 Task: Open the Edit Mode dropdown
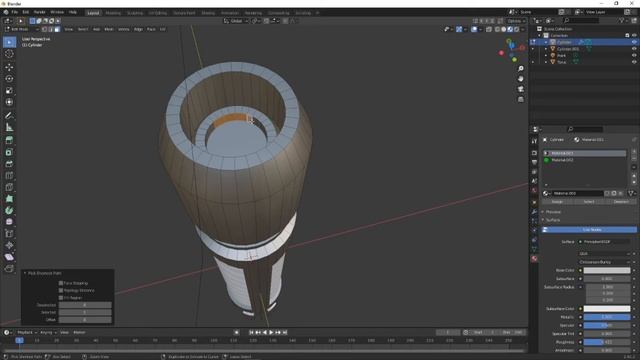(21, 29)
